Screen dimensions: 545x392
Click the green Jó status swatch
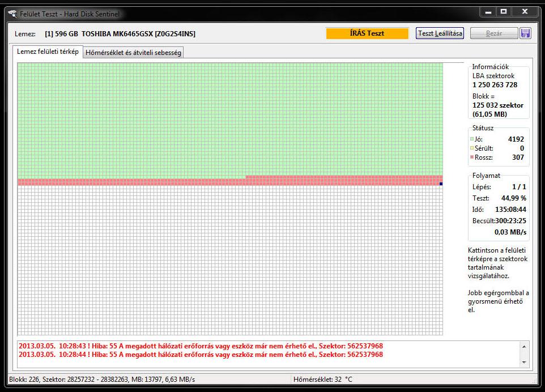[472, 139]
